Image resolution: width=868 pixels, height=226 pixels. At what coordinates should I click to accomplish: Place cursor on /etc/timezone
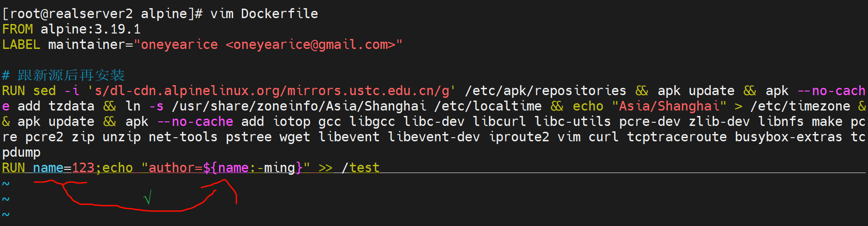(800, 106)
